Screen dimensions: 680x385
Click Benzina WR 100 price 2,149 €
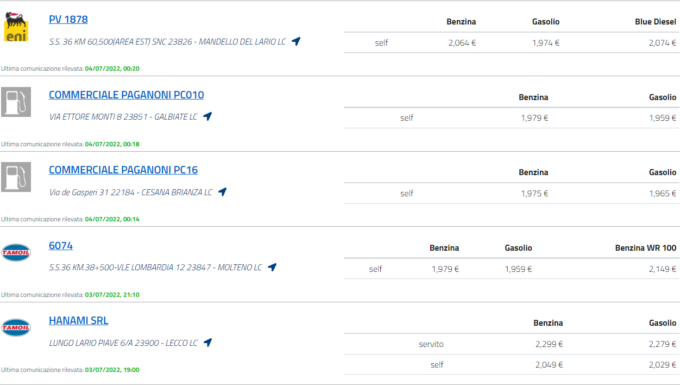point(662,269)
